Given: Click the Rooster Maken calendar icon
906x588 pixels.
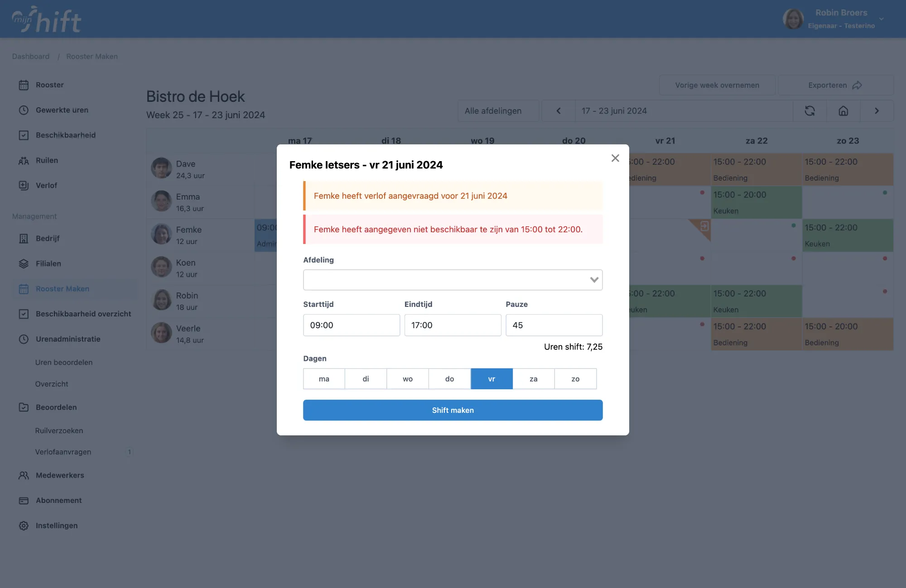Looking at the screenshot, I should pyautogui.click(x=24, y=289).
